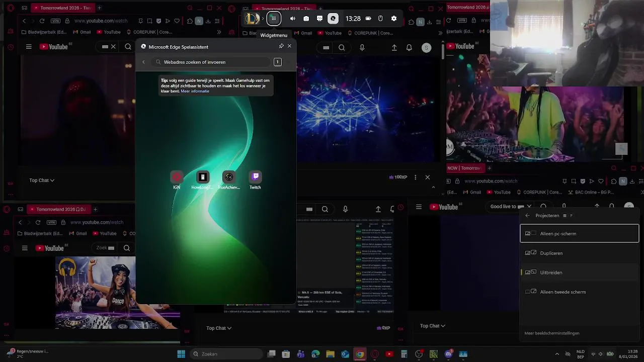
Task: Expand the Top Chat dropdown in the top-left window
Action: click(42, 180)
